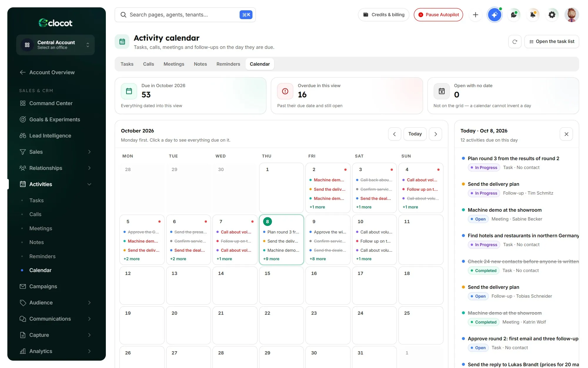Click the Audience tag icon

click(23, 303)
